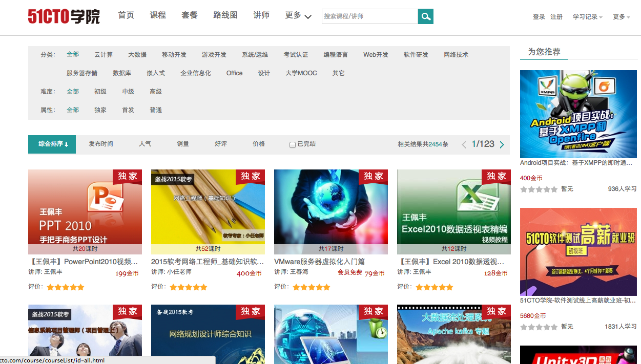Select the 为您推荐 tab
This screenshot has height=364, width=641.
(544, 52)
